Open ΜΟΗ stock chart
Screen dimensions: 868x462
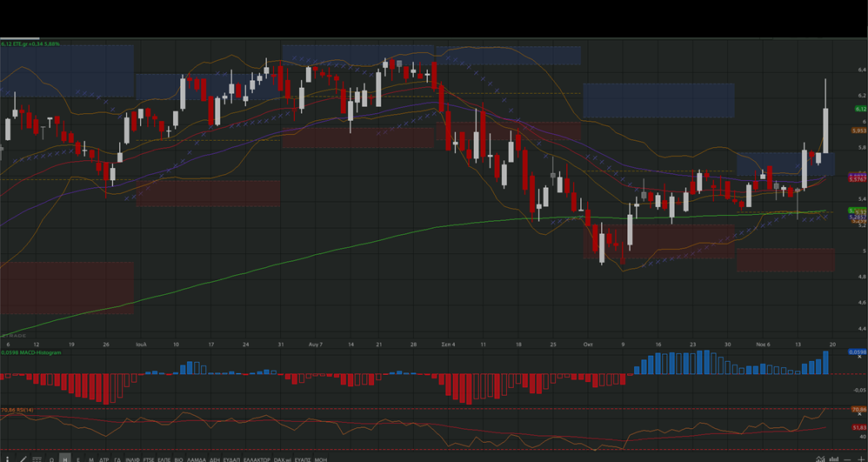pos(321,459)
